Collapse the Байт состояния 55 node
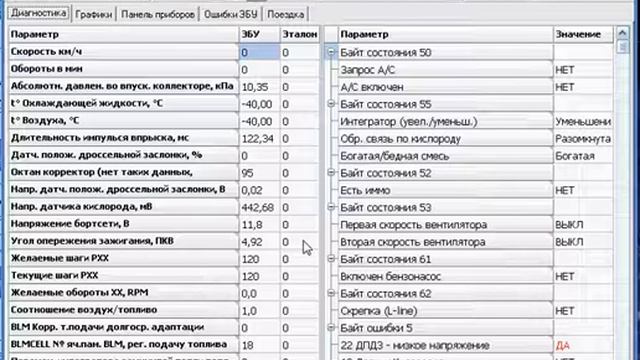 331,104
